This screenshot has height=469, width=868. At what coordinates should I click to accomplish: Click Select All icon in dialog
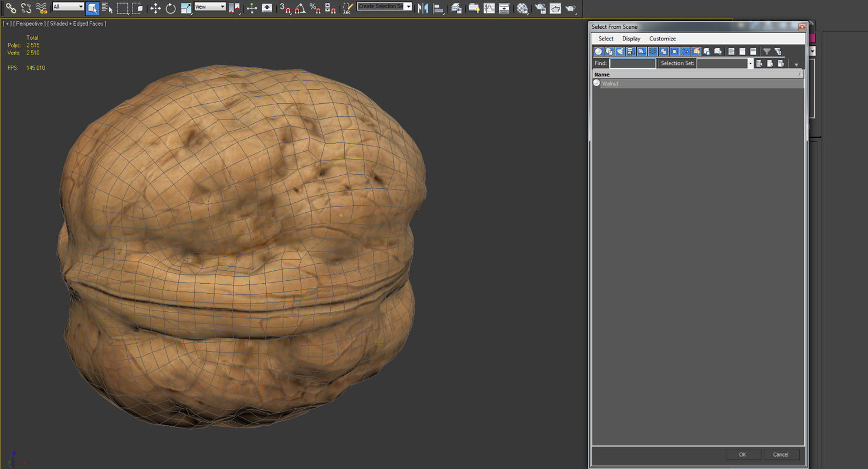tap(731, 52)
